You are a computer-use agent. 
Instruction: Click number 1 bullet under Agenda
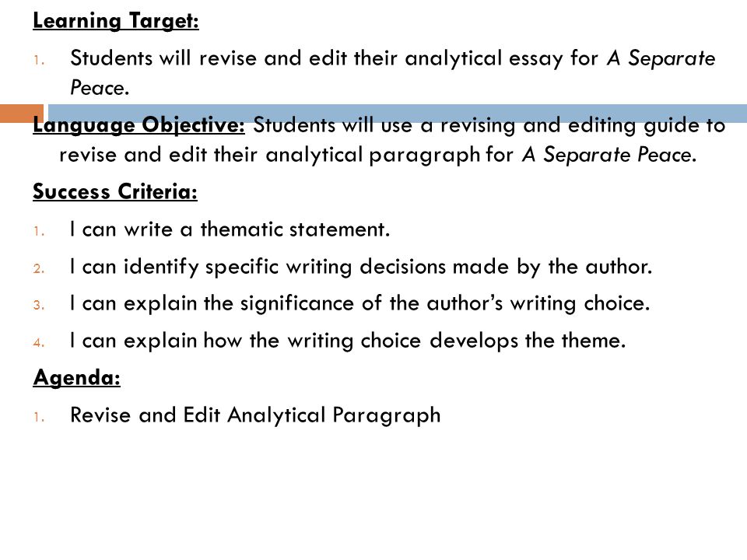(x=39, y=418)
